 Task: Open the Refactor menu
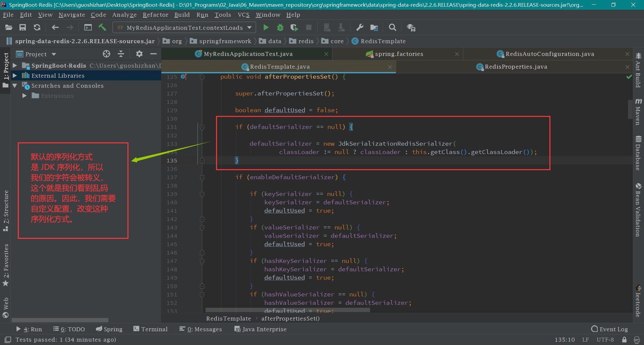coord(155,15)
